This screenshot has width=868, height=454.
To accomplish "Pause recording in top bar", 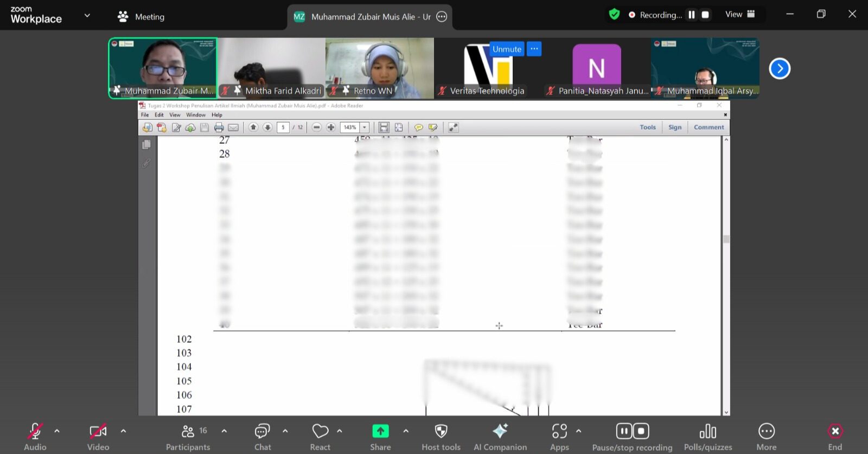I will [x=692, y=15].
